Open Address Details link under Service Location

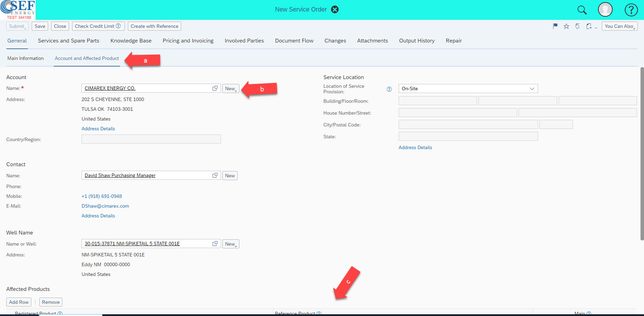(x=415, y=147)
